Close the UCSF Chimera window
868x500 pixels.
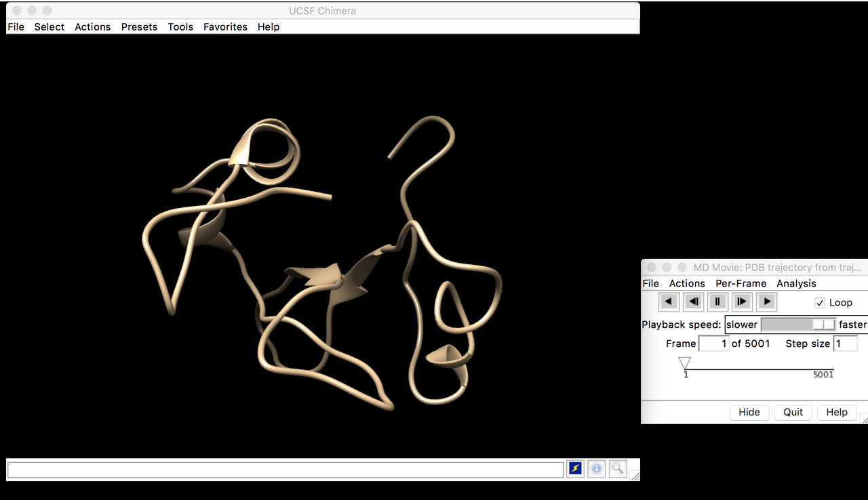tap(16, 11)
